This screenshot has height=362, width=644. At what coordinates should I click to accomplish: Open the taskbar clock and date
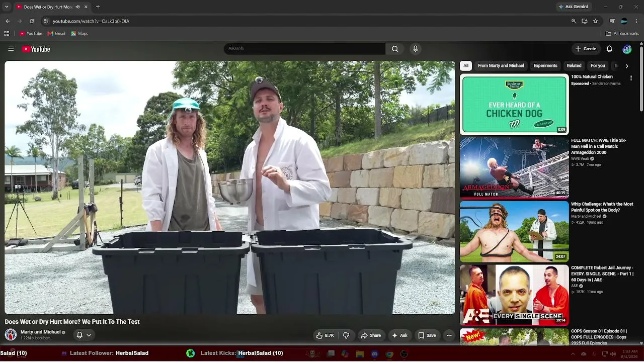click(x=630, y=354)
